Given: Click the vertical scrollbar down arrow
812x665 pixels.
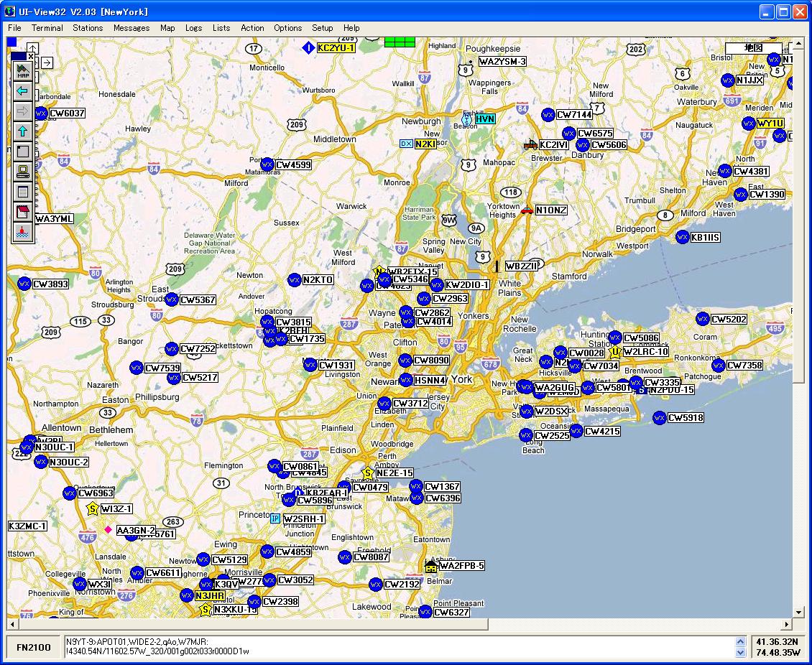Looking at the screenshot, I should 798,613.
